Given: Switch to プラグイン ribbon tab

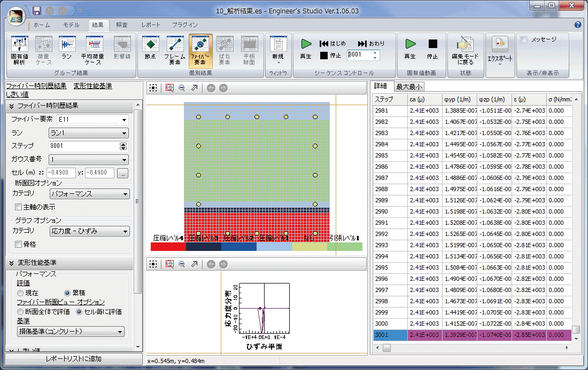Looking at the screenshot, I should point(185,25).
